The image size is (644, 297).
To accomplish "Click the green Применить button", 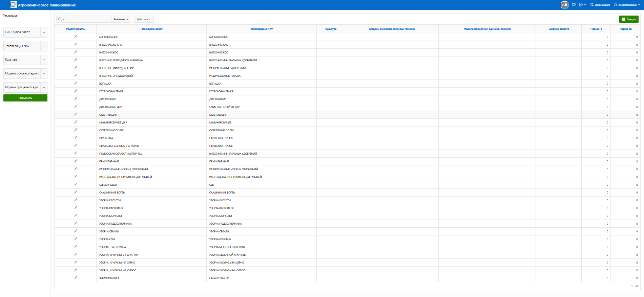I will [25, 98].
